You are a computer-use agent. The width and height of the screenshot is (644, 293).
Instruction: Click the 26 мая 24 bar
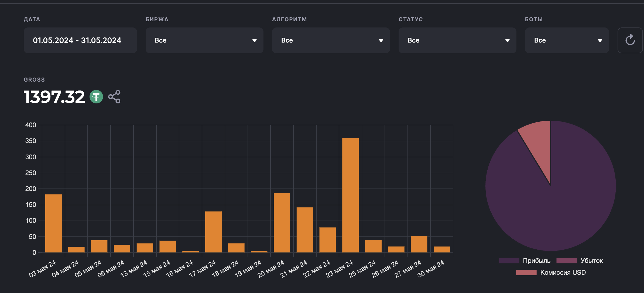click(396, 250)
